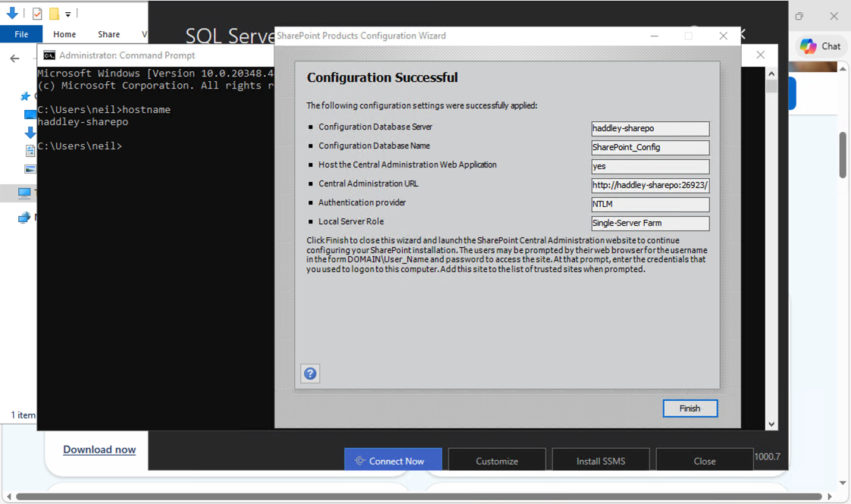The image size is (851, 504).
Task: Click the 'haddley-sharepo' output line in Command Prompt
Action: coord(83,122)
